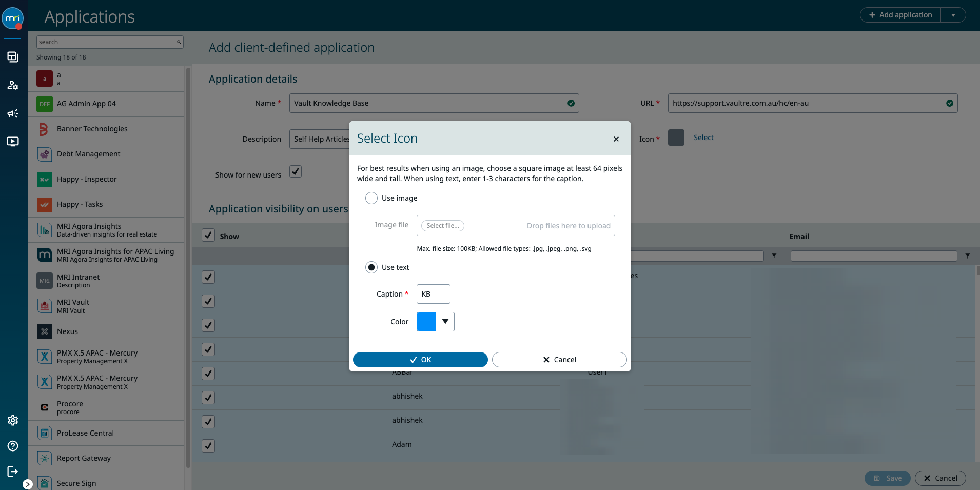The height and width of the screenshot is (490, 980).
Task: Log out using the sidebar exit icon
Action: (13, 472)
